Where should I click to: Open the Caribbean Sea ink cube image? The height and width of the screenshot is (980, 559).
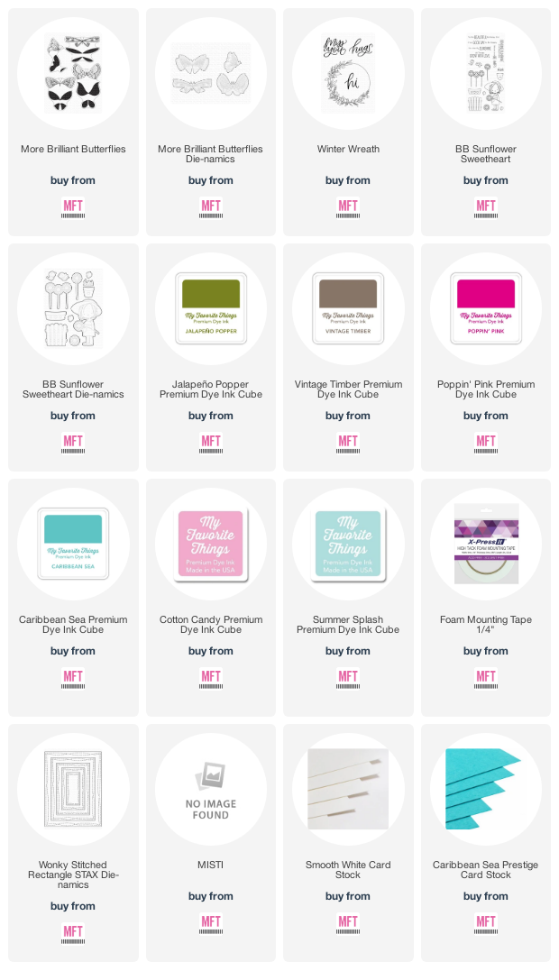(x=73, y=544)
